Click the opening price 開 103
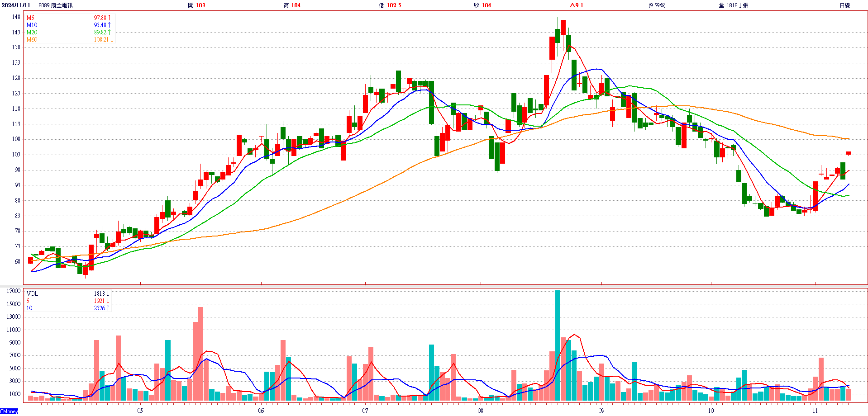 click(196, 5)
